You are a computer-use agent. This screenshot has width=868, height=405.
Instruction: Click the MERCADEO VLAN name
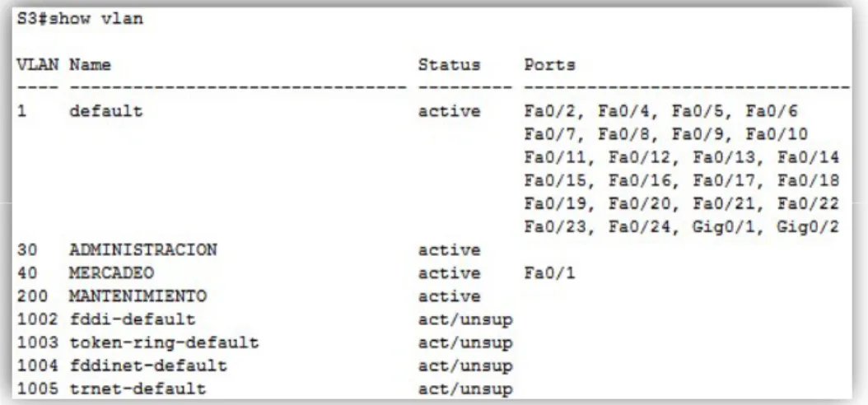pos(111,273)
